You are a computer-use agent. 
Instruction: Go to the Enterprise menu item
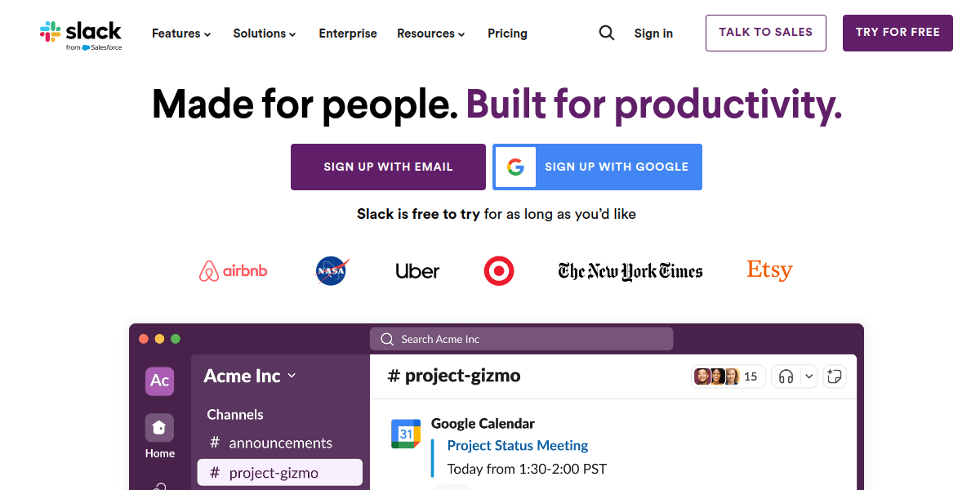point(348,33)
